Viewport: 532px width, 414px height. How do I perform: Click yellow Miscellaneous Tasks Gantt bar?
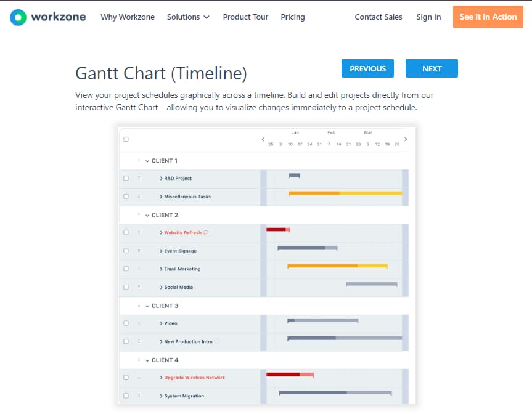(x=345, y=193)
